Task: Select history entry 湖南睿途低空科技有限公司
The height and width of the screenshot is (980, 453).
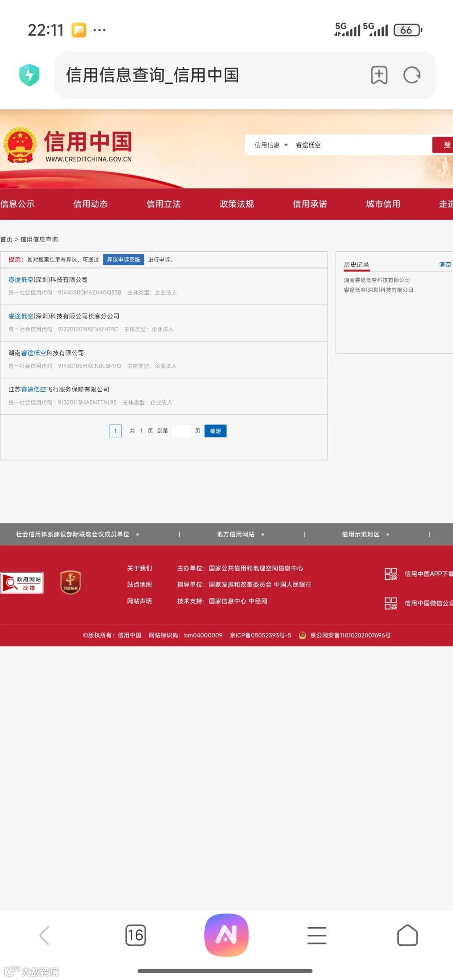Action: tap(377, 280)
